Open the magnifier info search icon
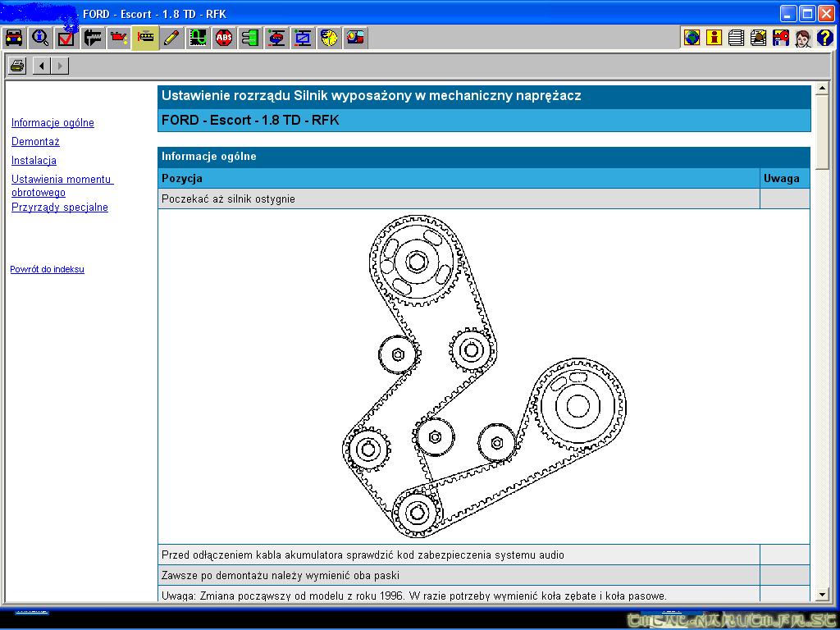 click(x=40, y=38)
